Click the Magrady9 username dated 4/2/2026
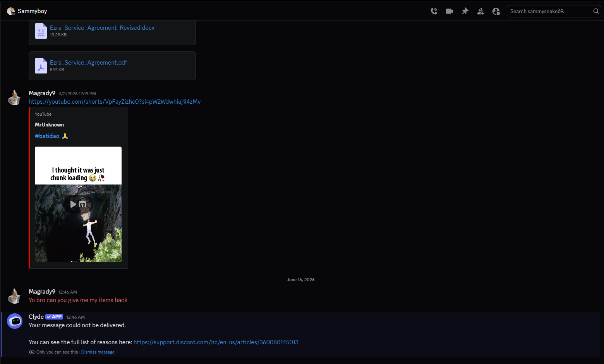Viewport: 604px width, 364px height. (x=42, y=93)
